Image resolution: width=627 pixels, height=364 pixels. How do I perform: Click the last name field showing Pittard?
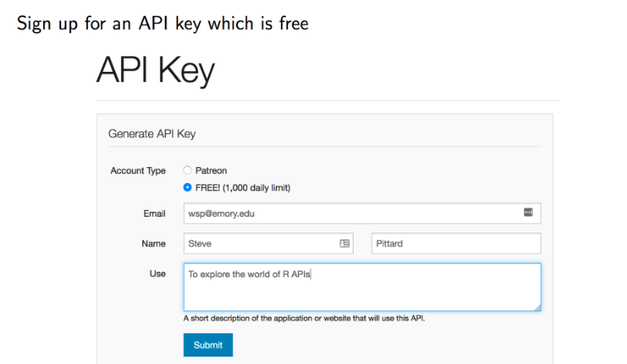click(456, 244)
